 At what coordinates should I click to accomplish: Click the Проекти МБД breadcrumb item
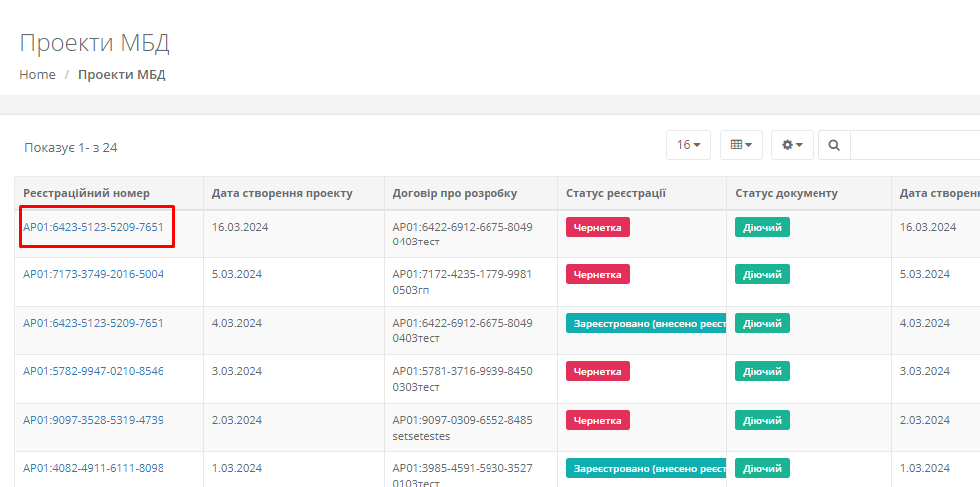pyautogui.click(x=122, y=75)
